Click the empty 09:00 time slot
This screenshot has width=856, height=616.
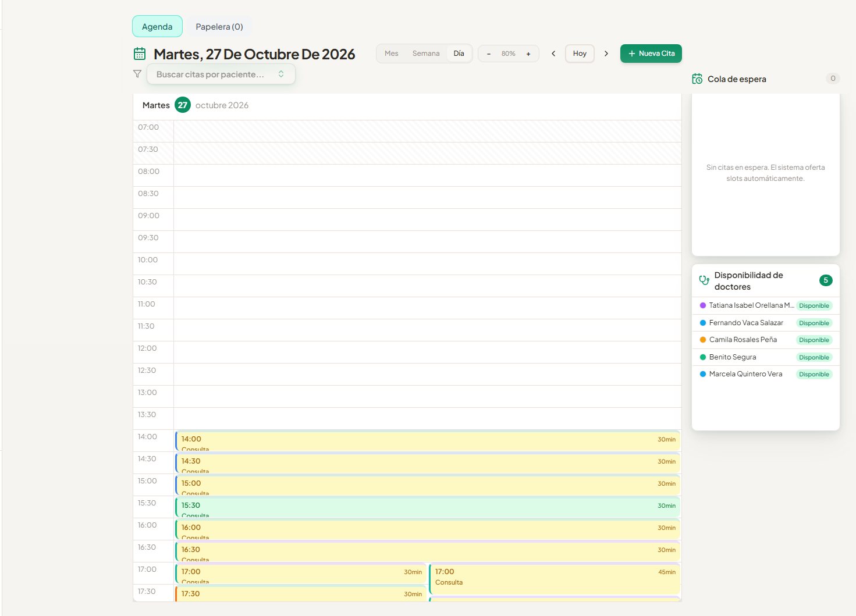[x=428, y=219]
